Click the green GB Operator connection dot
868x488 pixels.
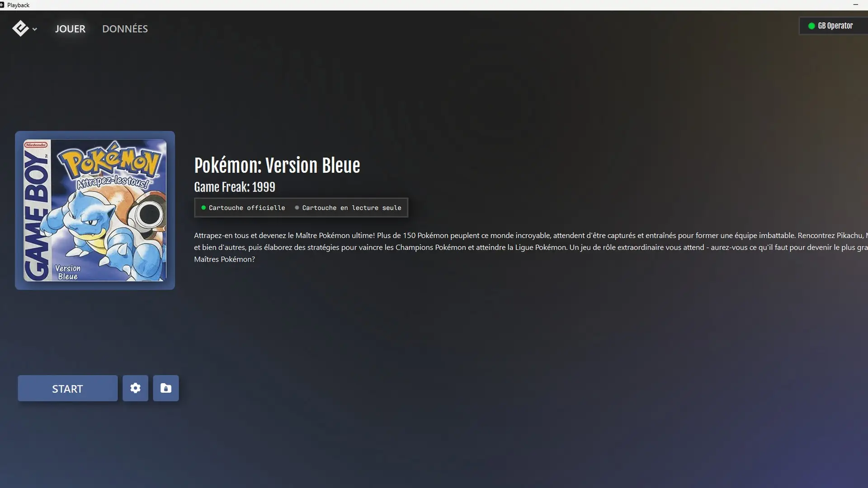(811, 26)
